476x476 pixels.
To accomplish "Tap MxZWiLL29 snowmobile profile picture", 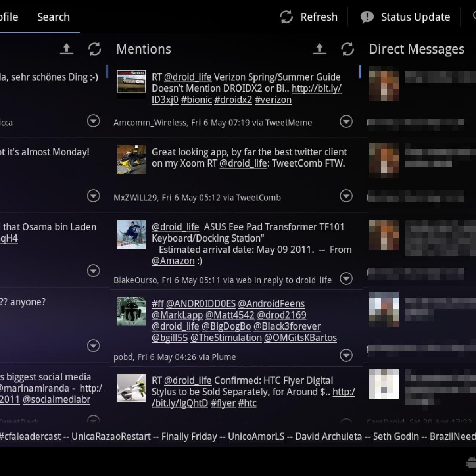I will (x=131, y=159).
